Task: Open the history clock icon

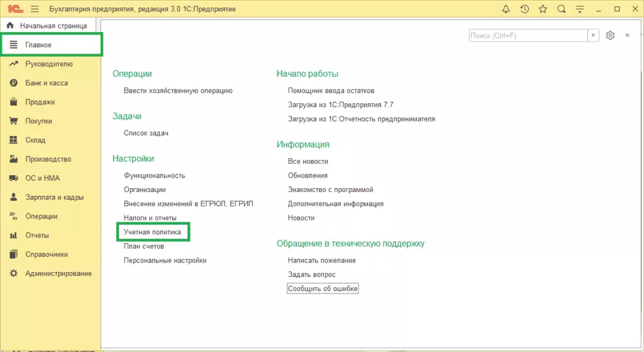Action: [525, 9]
